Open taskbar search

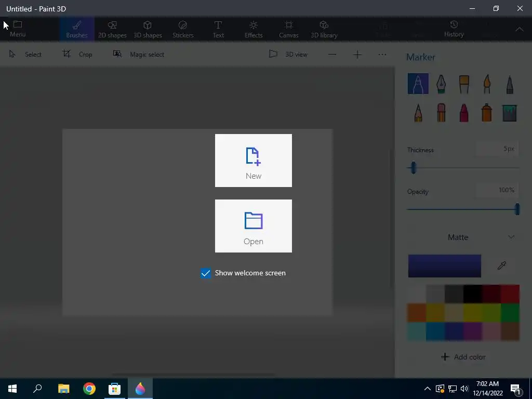pos(37,389)
